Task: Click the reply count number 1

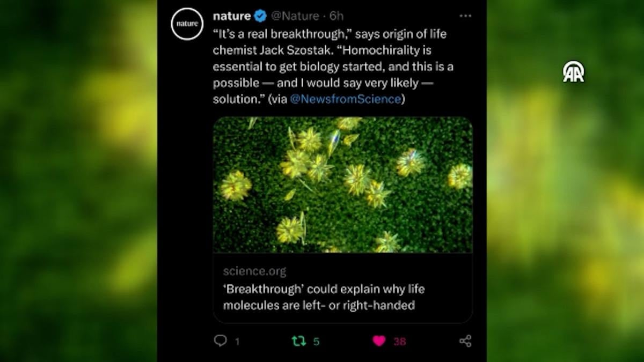Action: (x=237, y=341)
